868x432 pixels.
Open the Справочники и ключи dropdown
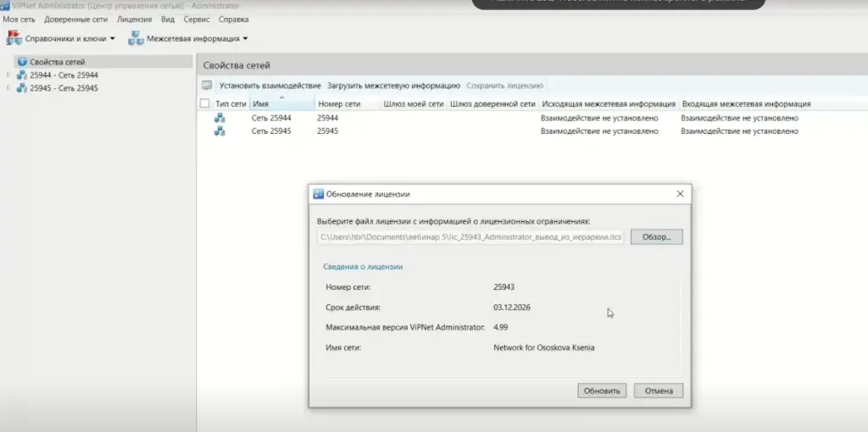(113, 39)
